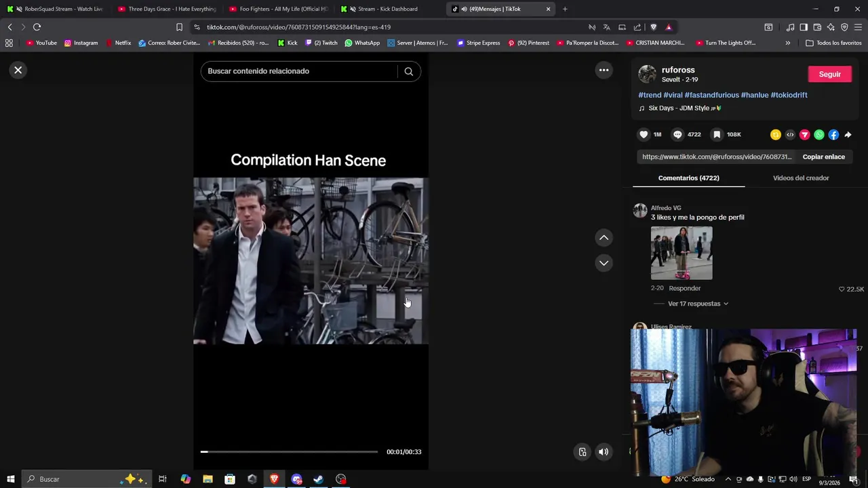Switch to 'RoberSquad Stream' tab

(57, 9)
